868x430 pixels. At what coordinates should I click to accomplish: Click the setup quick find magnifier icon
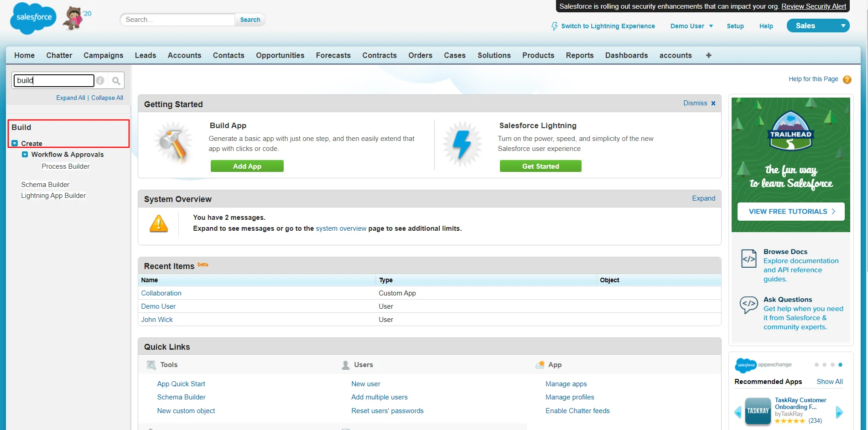click(116, 81)
